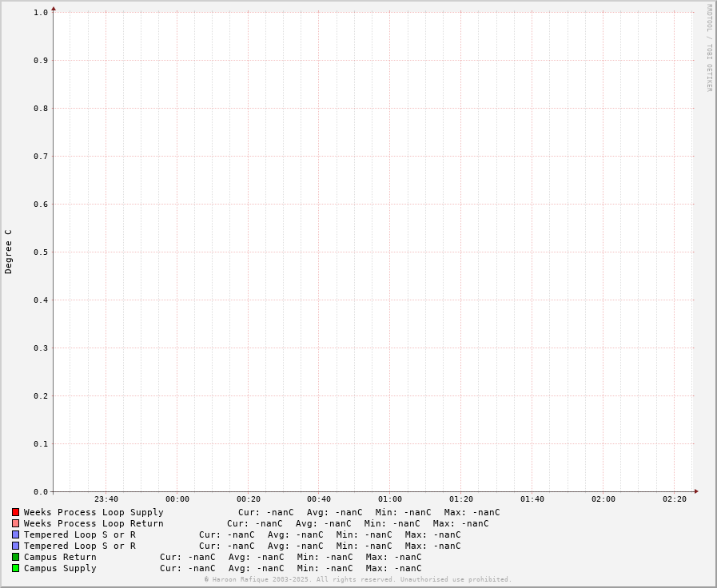Open the RRDTOOL / TOBI OETIKER watermark

[x=708, y=48]
